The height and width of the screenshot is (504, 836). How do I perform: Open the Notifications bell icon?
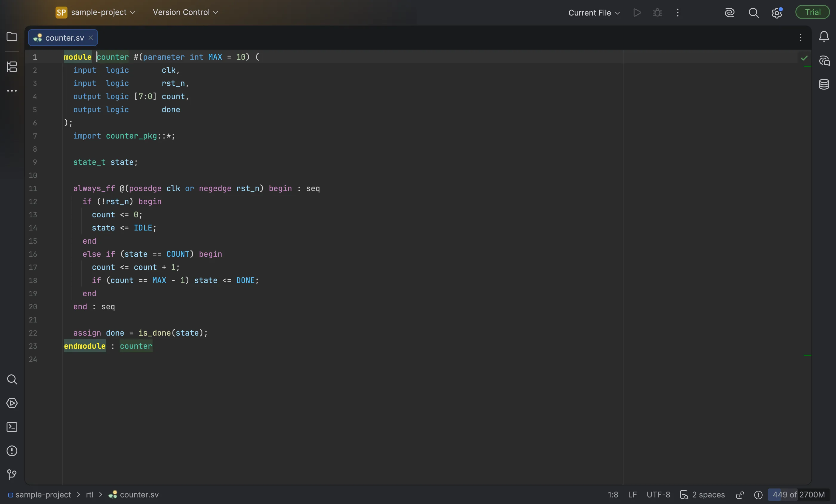(824, 36)
